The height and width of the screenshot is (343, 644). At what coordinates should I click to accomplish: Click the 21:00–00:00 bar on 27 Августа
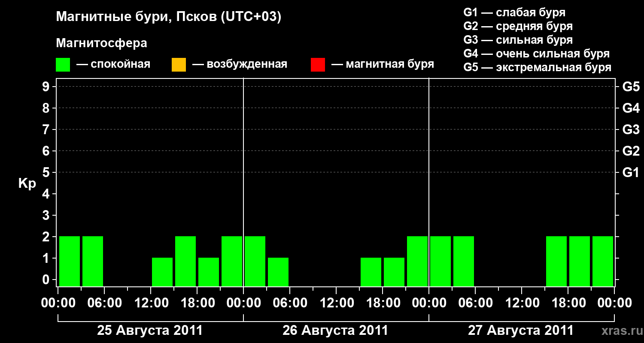(x=603, y=261)
